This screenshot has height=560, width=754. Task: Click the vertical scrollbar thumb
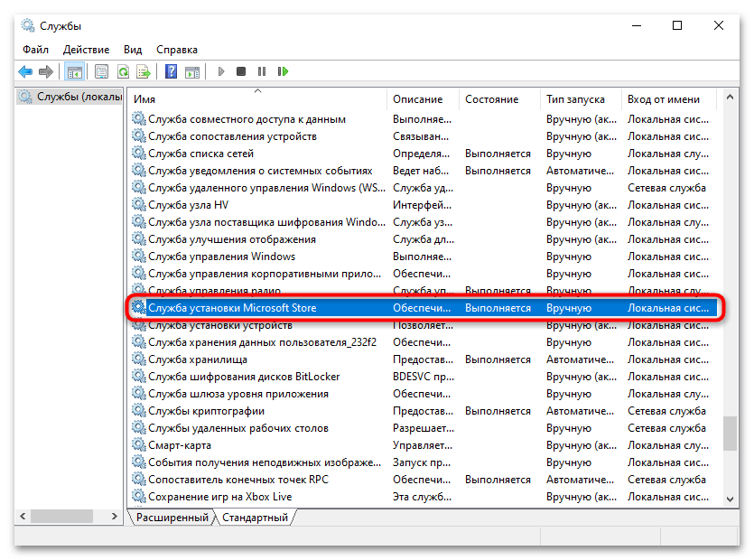[x=730, y=434]
